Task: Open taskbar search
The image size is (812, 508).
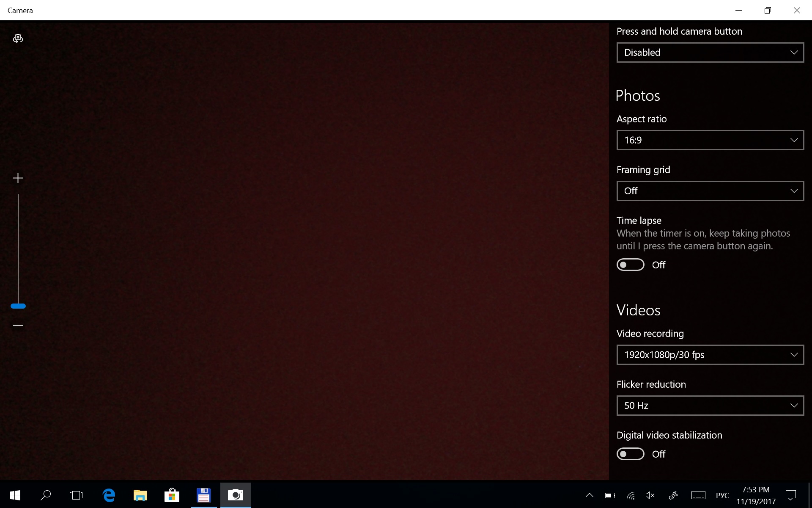Action: (45, 495)
